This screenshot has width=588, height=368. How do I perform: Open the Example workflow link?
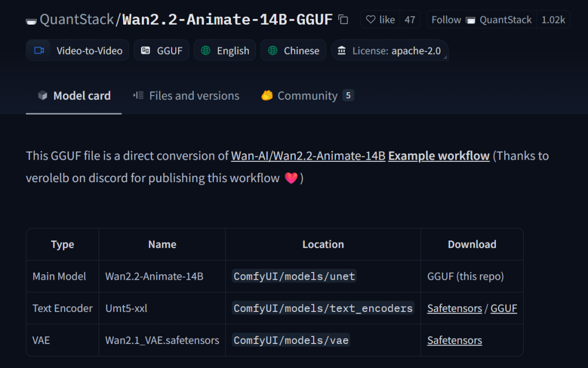[x=439, y=156]
